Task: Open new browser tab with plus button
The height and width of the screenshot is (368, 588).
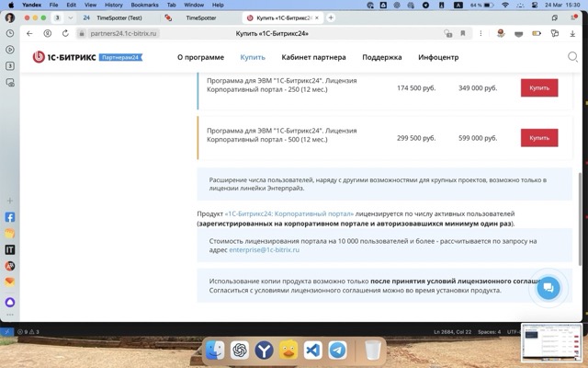Action: point(332,17)
